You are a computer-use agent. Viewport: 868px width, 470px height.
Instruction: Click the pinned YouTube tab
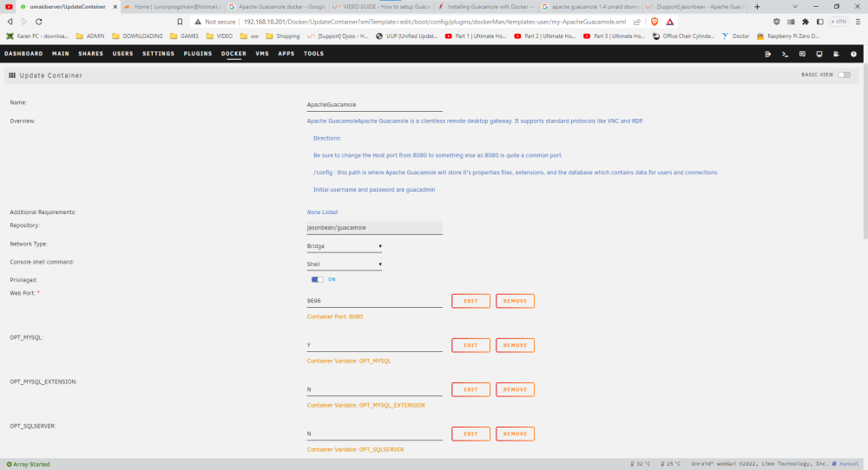(x=9, y=7)
